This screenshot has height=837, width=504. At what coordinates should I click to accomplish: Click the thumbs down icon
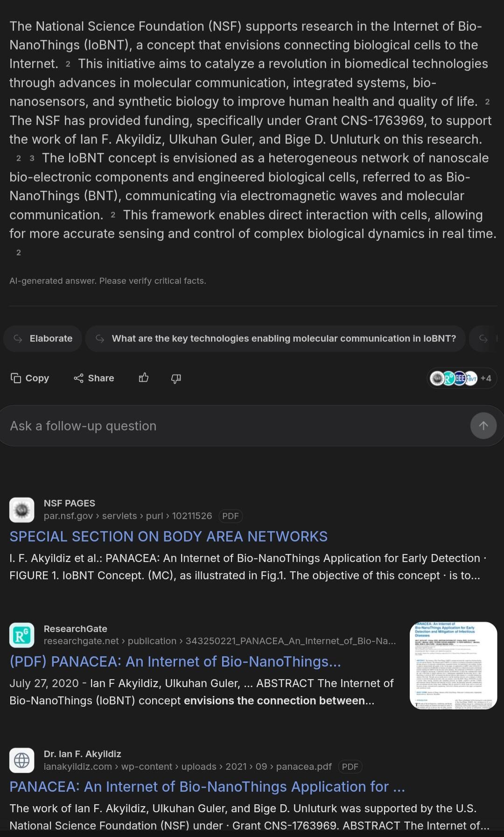(x=176, y=378)
